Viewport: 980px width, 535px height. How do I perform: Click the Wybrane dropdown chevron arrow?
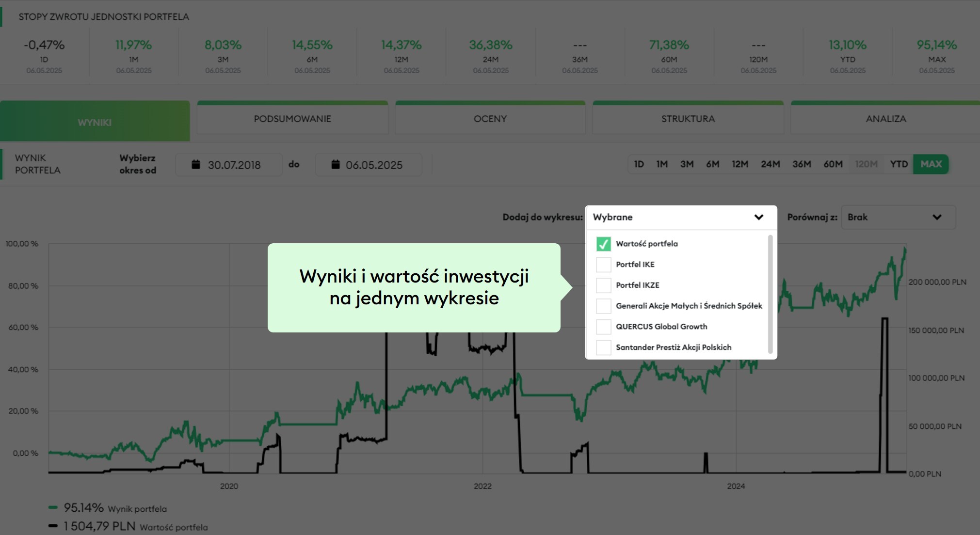[x=759, y=217]
